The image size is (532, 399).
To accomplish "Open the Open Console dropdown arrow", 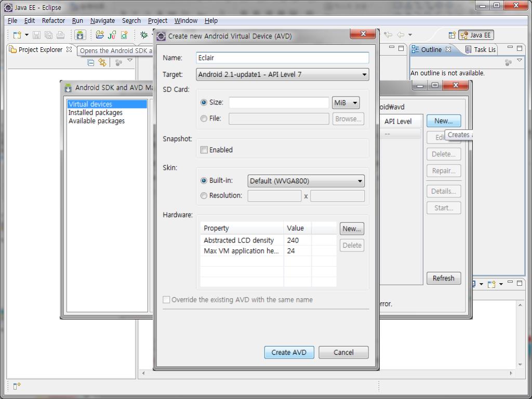I will click(501, 284).
